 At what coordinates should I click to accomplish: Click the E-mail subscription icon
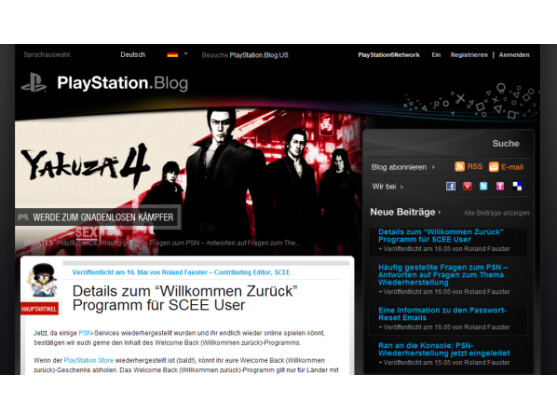pyautogui.click(x=493, y=167)
